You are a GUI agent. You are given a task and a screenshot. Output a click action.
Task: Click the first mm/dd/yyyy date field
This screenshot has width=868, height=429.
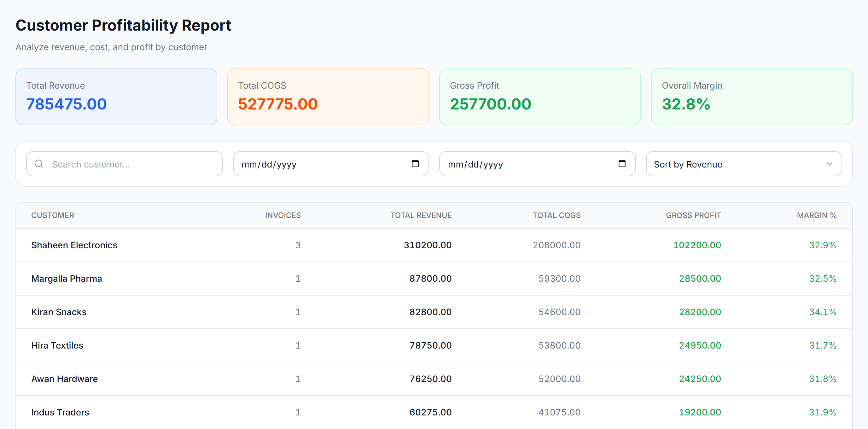330,164
